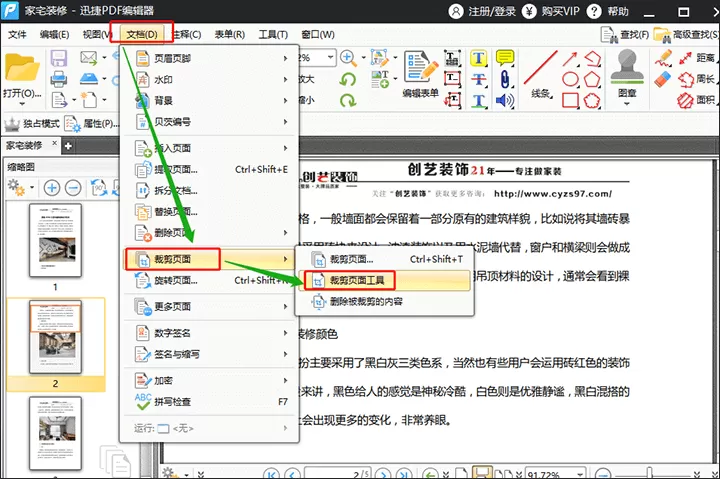Click the 查找(F) search button
Screen dimensions: 720x479
click(x=625, y=34)
